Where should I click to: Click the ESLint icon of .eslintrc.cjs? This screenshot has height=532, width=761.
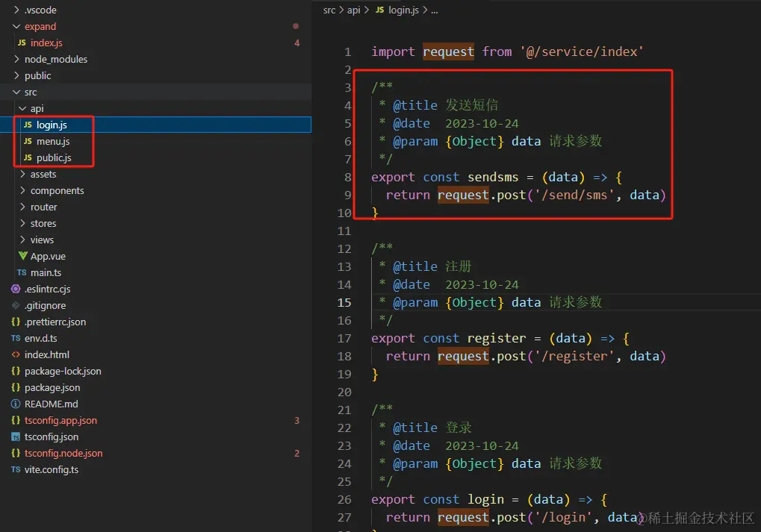[16, 289]
